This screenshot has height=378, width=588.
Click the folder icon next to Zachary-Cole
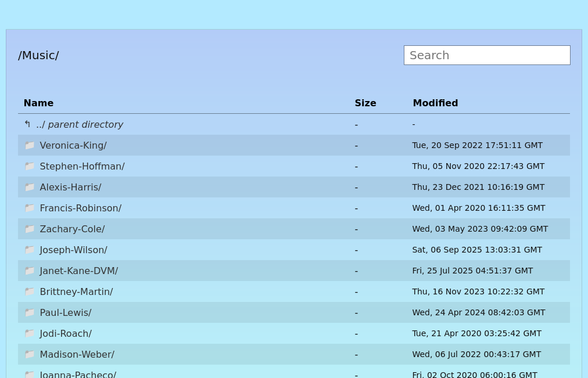click(30, 229)
